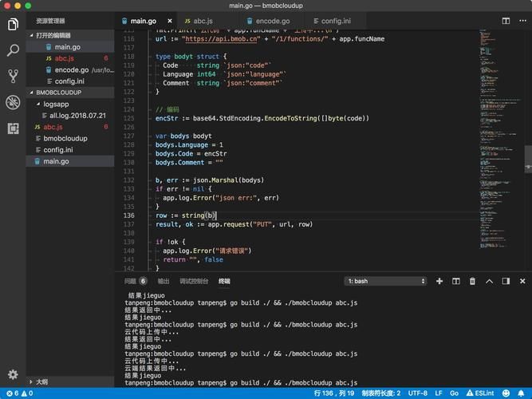This screenshot has width=532, height=399.
Task: Maximize panel with the up chevron
Action: point(489,281)
